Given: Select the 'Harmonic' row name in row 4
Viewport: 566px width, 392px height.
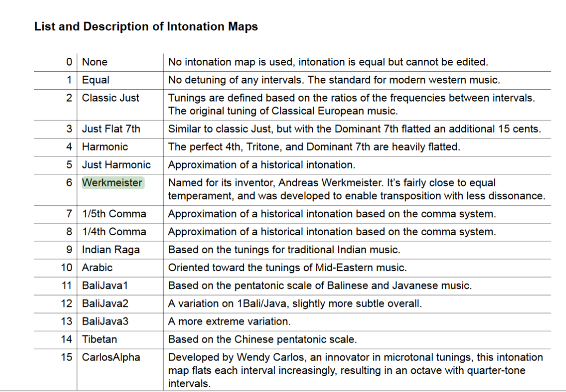Looking at the screenshot, I should (x=105, y=147).
